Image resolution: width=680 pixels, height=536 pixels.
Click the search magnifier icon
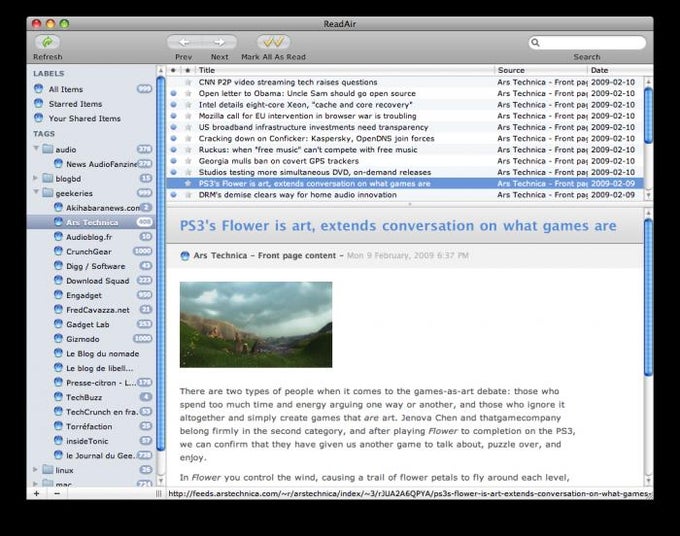tap(536, 42)
